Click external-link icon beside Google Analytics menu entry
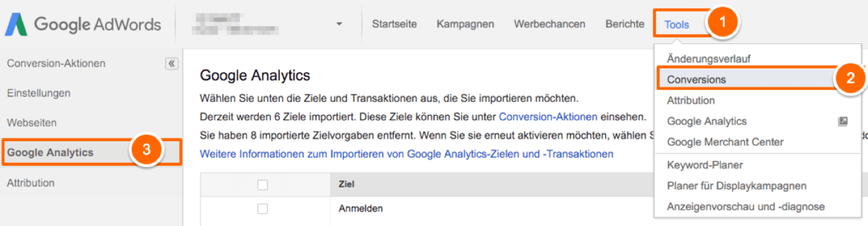868x226 pixels. click(843, 121)
